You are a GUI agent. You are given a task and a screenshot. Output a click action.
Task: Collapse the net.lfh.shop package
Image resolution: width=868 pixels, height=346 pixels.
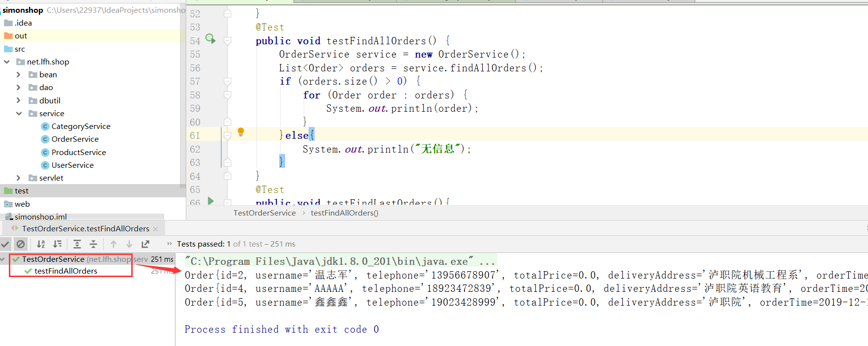click(7, 62)
